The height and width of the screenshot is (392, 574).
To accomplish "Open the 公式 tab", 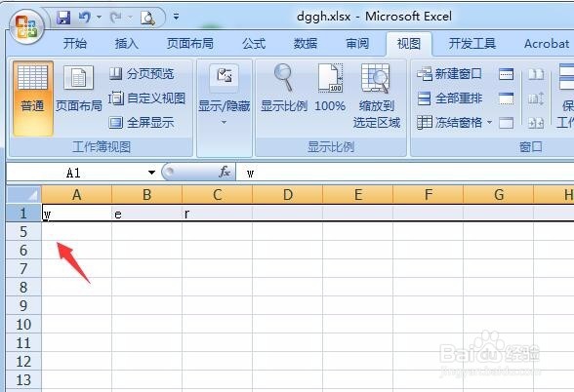I will [x=254, y=44].
